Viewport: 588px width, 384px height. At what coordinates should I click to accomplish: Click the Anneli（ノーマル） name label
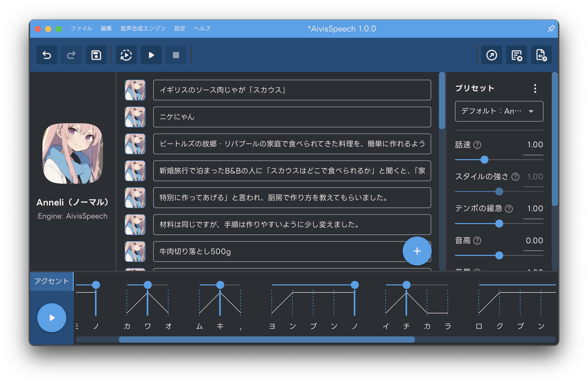[x=73, y=202]
